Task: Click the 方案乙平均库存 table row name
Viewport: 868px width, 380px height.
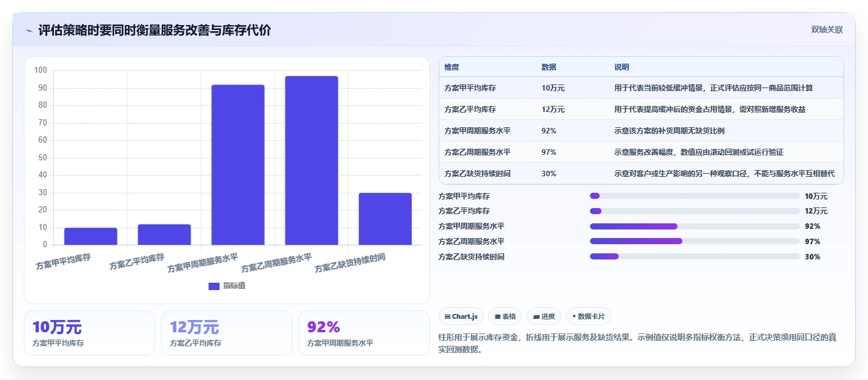Action: pos(470,110)
